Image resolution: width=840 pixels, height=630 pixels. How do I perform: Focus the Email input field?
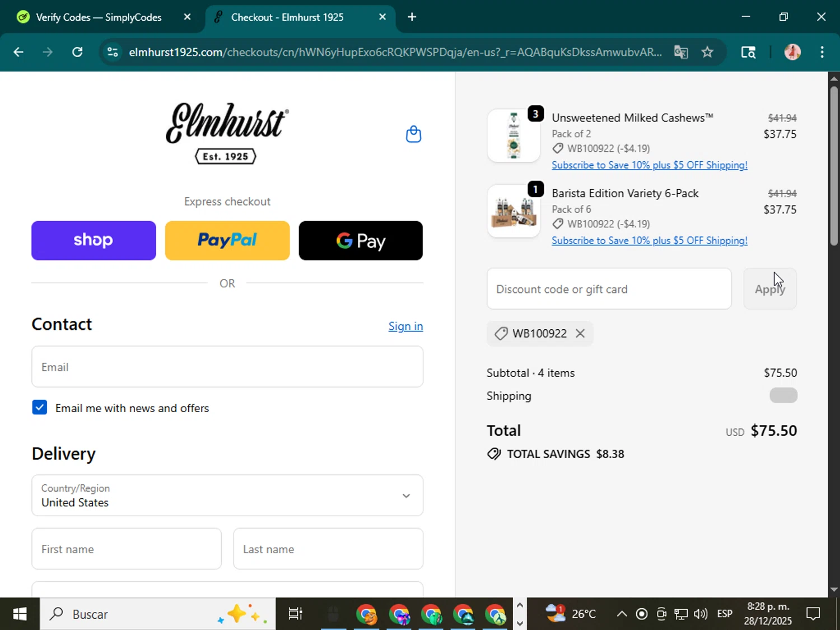coord(227,367)
